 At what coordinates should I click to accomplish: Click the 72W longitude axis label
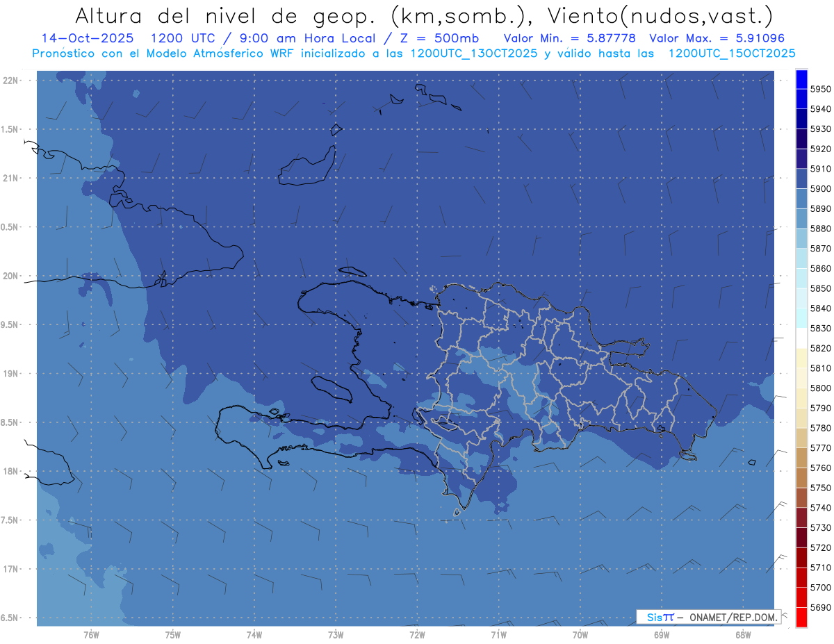coord(417,635)
